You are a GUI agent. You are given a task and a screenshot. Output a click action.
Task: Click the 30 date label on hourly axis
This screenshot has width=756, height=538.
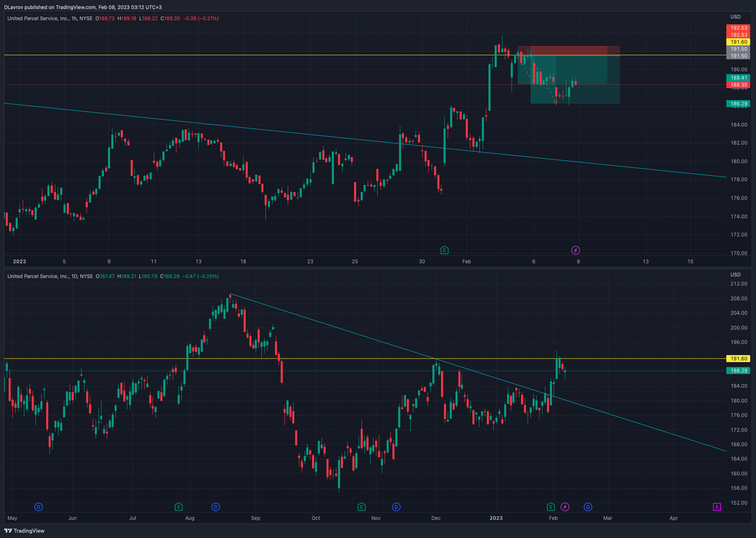422,262
